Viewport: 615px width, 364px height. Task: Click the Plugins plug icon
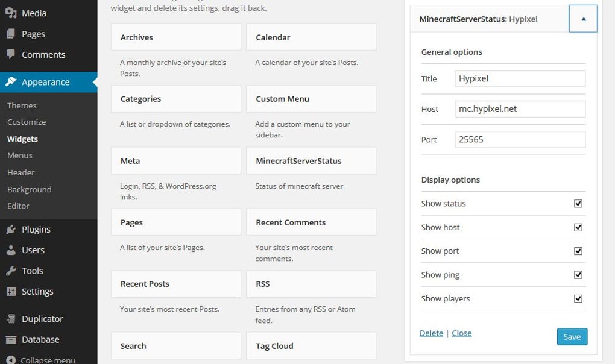pos(11,229)
